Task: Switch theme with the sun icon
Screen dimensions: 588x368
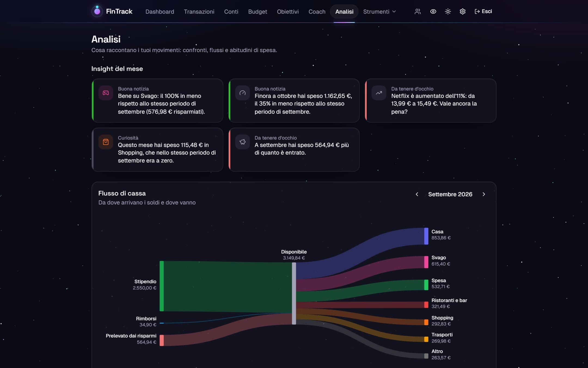Action: [448, 11]
